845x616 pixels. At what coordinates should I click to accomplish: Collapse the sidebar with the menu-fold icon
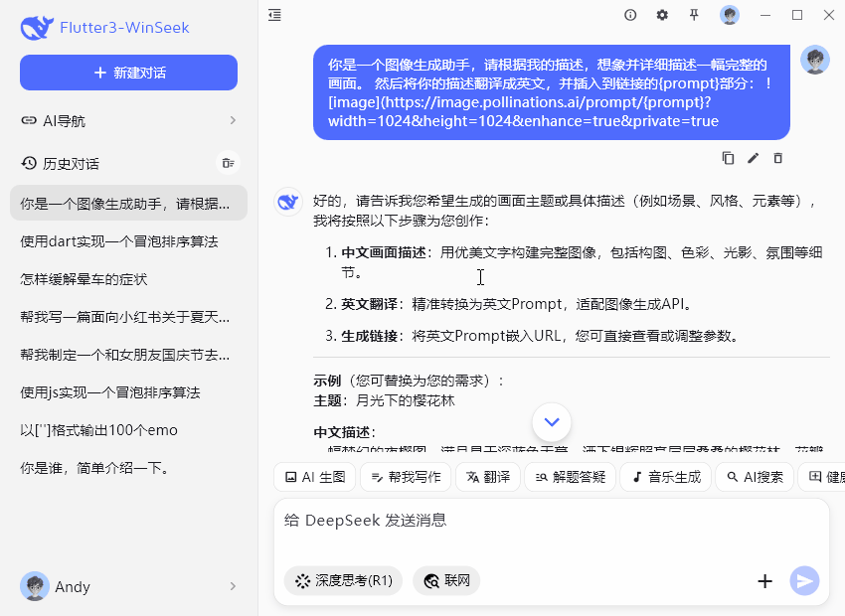tap(274, 15)
